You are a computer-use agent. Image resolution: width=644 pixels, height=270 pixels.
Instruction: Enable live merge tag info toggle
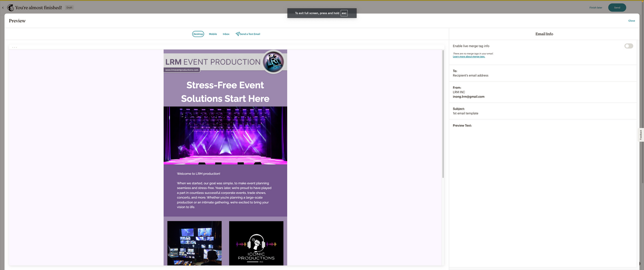coord(629,46)
